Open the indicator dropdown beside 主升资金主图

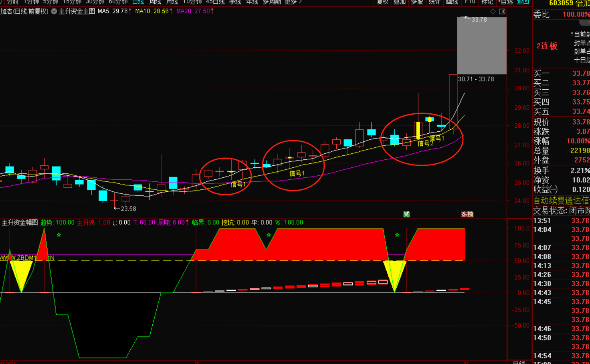pyautogui.click(x=54, y=12)
